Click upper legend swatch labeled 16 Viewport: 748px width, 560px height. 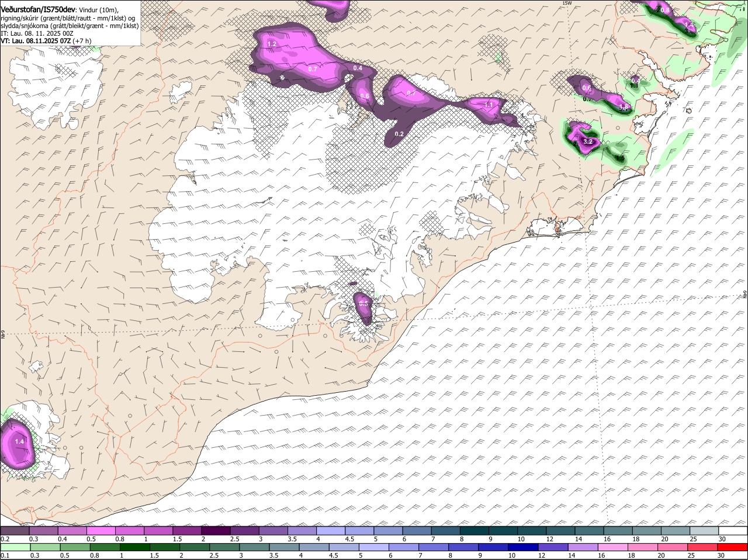618,531
